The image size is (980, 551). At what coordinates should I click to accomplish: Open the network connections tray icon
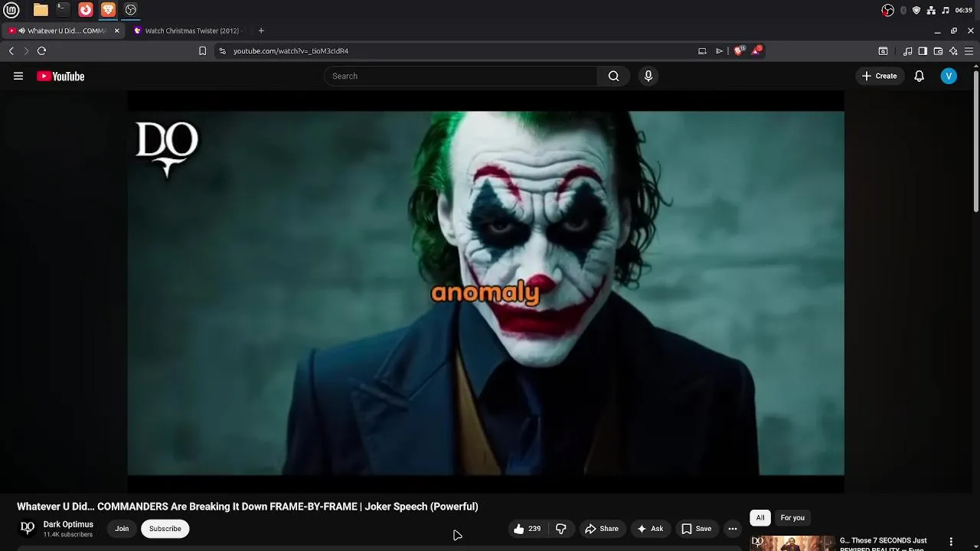[x=931, y=10]
